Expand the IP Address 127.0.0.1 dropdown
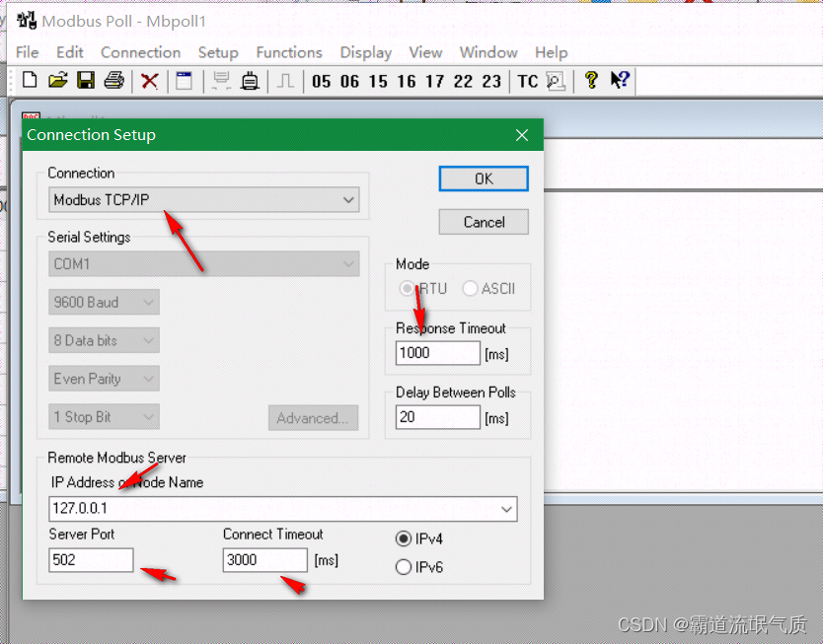Viewport: 823px width, 644px height. (506, 509)
